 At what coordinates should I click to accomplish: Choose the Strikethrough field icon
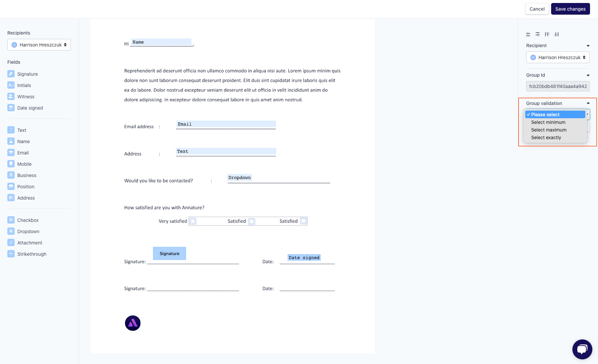11,254
